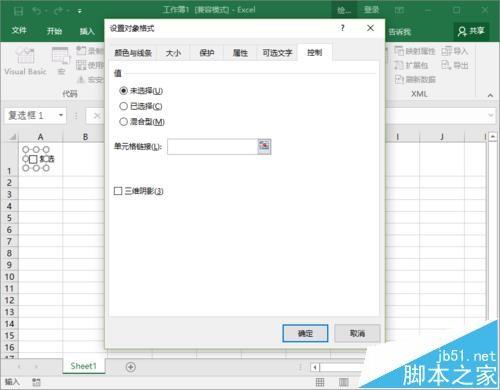Screen dimensions: 500x390
Task: Select the Sheet1 worksheet tab
Action: 83,366
